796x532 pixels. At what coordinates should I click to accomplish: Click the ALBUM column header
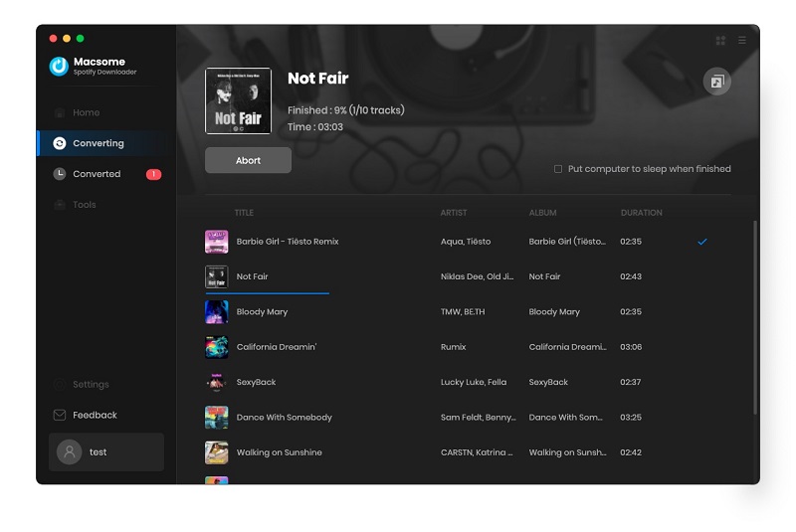pyautogui.click(x=542, y=213)
